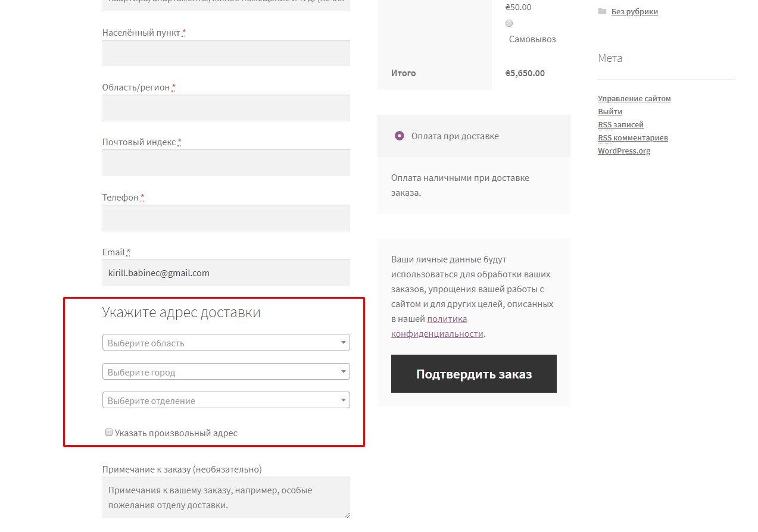
Task: Select the Оплата при доставке payment option
Action: click(x=400, y=136)
